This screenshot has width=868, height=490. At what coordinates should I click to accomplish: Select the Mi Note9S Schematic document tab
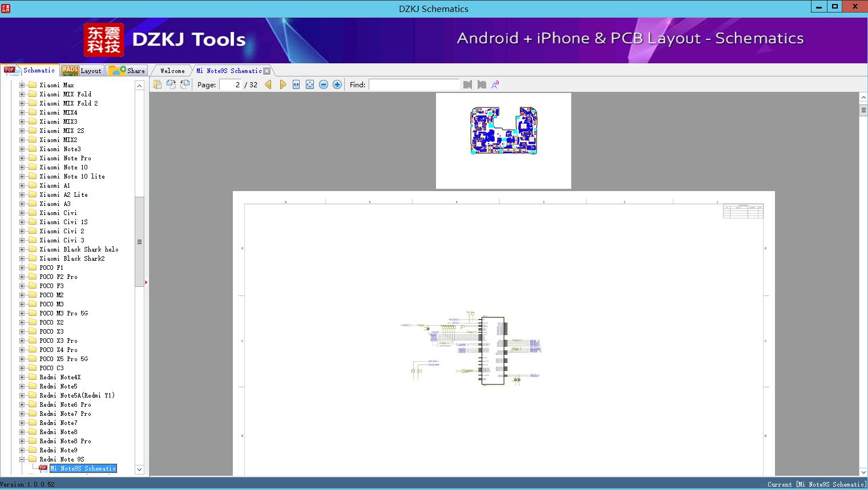point(229,71)
